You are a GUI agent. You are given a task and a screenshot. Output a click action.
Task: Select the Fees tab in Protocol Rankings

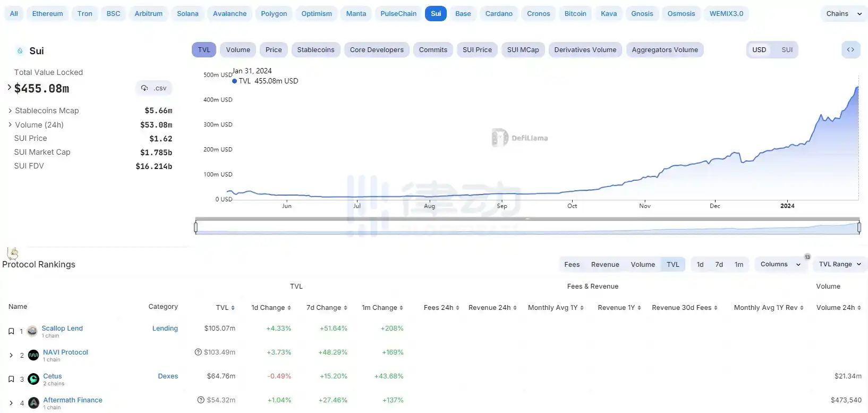tap(572, 265)
